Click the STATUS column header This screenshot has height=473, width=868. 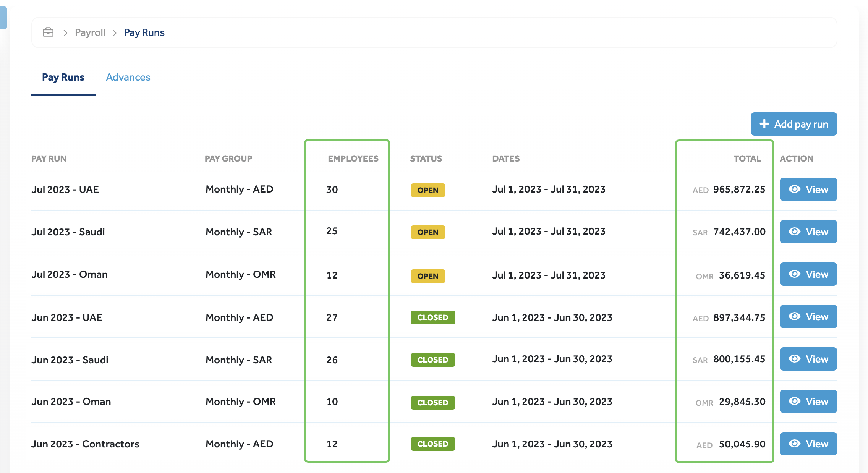coord(426,159)
